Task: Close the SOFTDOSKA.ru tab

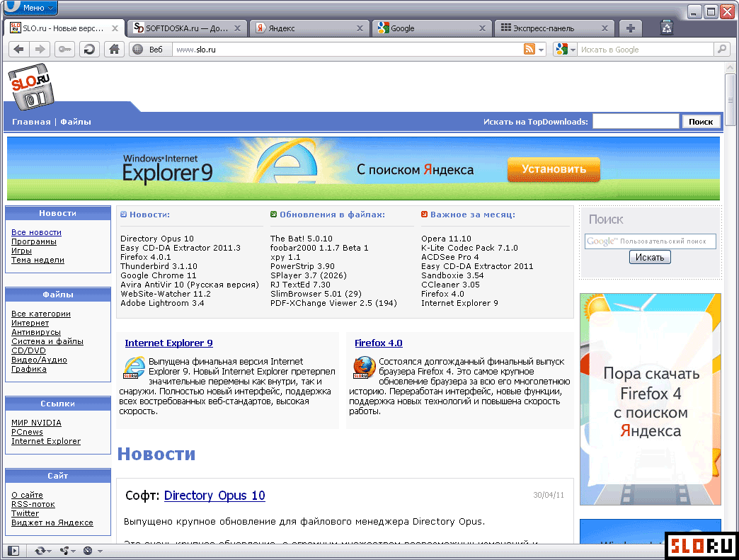Action: [x=237, y=28]
